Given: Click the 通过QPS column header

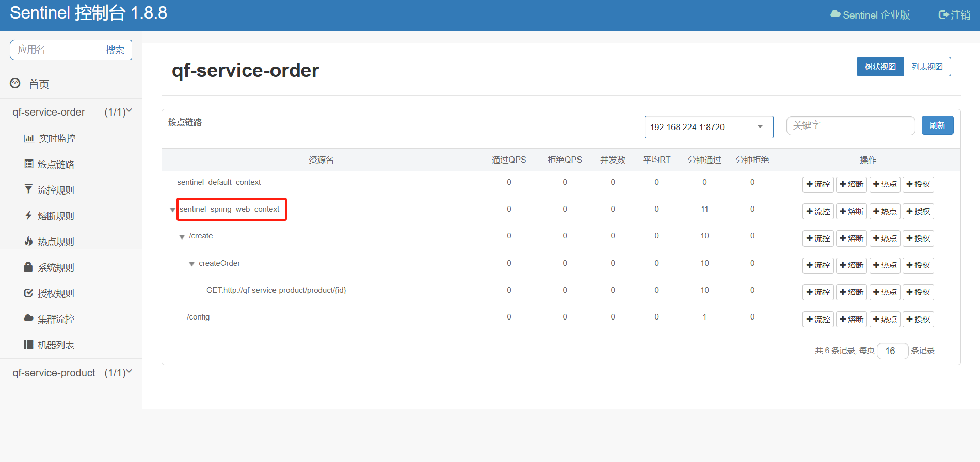Looking at the screenshot, I should (509, 160).
